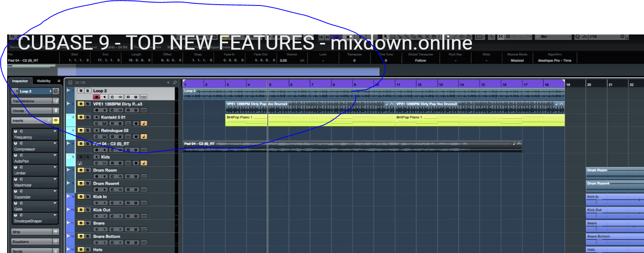
Task: Click the yellow Inserts bypass icon
Action: tap(56, 121)
